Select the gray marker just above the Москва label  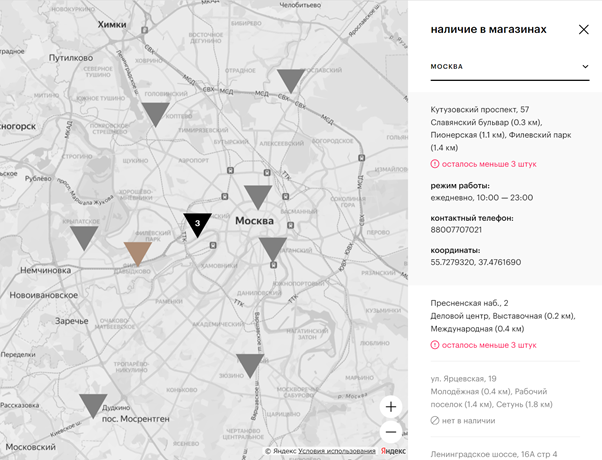point(258,196)
